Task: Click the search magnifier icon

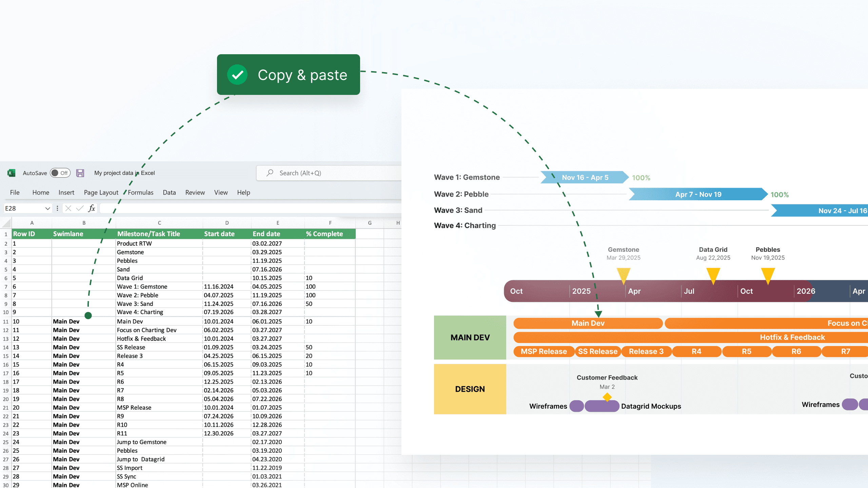Action: (269, 173)
